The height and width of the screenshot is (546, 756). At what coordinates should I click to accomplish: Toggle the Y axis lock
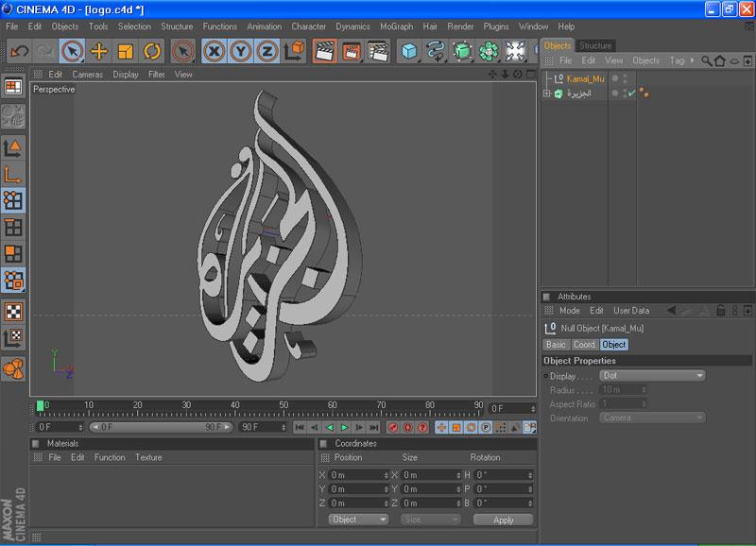[241, 51]
